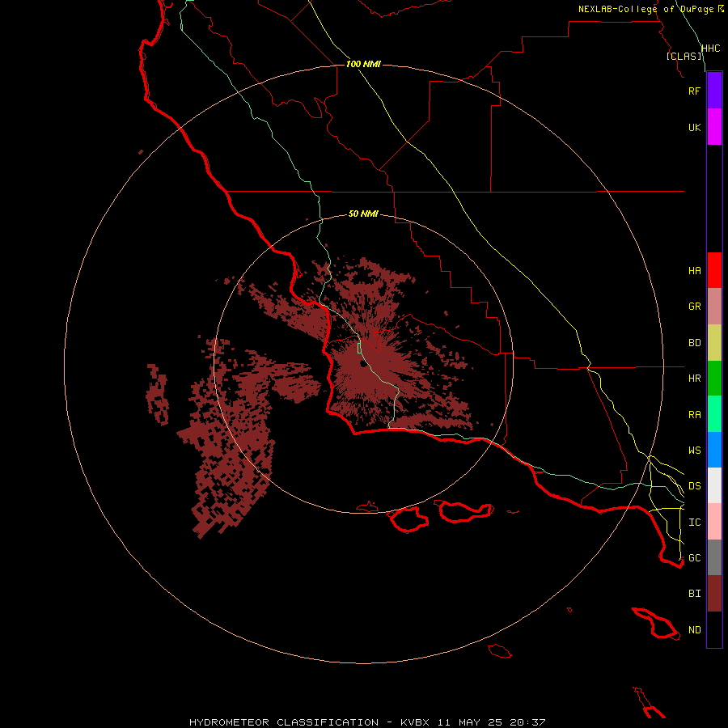Click the RF legend label

[x=694, y=91]
